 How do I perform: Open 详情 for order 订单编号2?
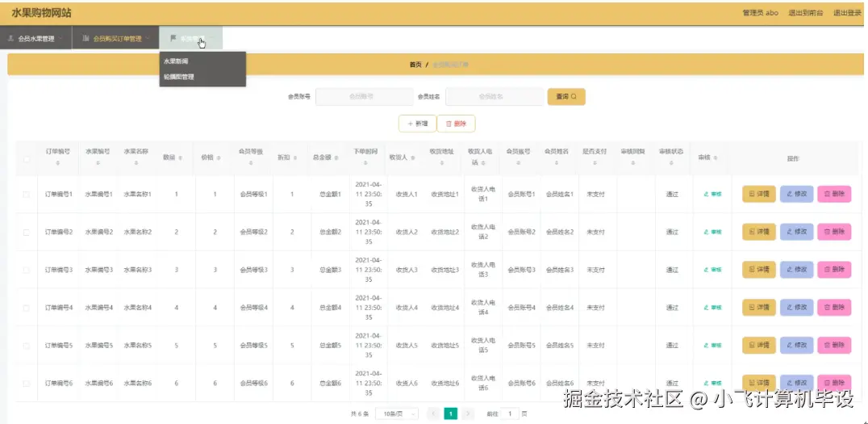tap(759, 232)
